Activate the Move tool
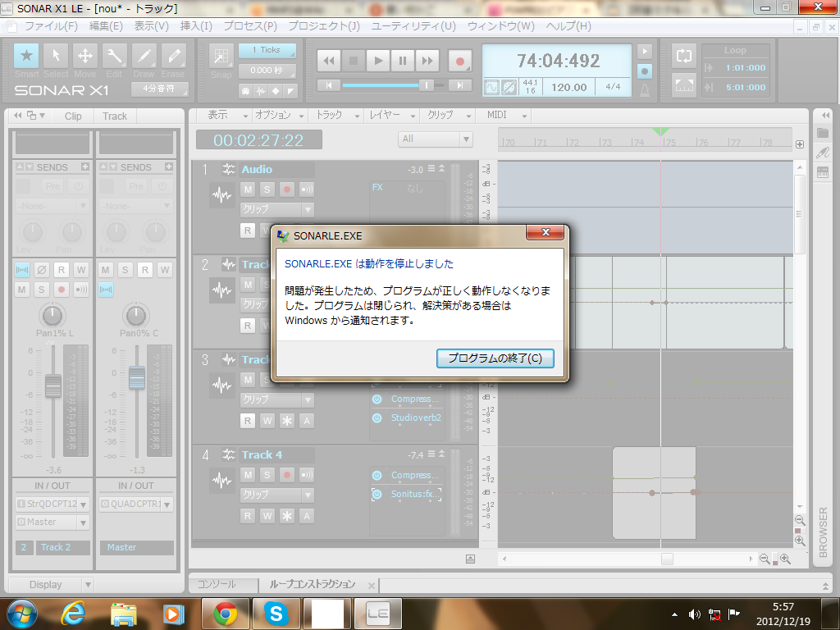840x630 pixels. pyautogui.click(x=85, y=56)
